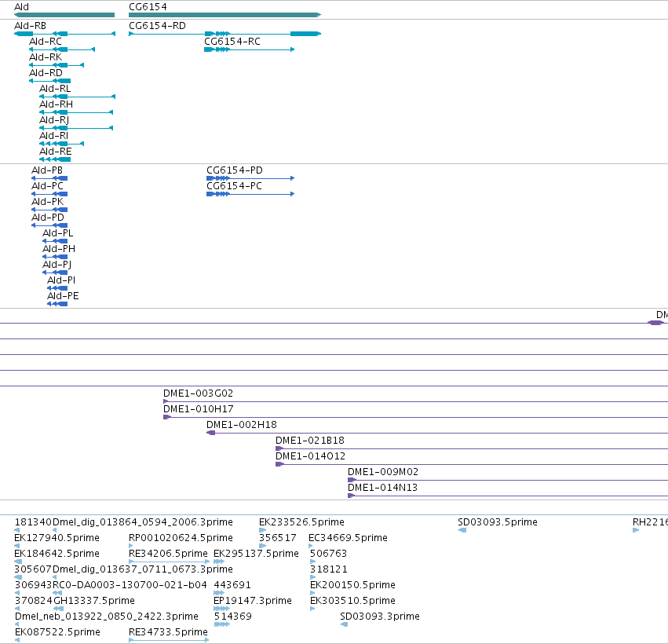The width and height of the screenshot is (668, 644).
Task: Click the Ald-PK protein label
Action: coord(47,202)
